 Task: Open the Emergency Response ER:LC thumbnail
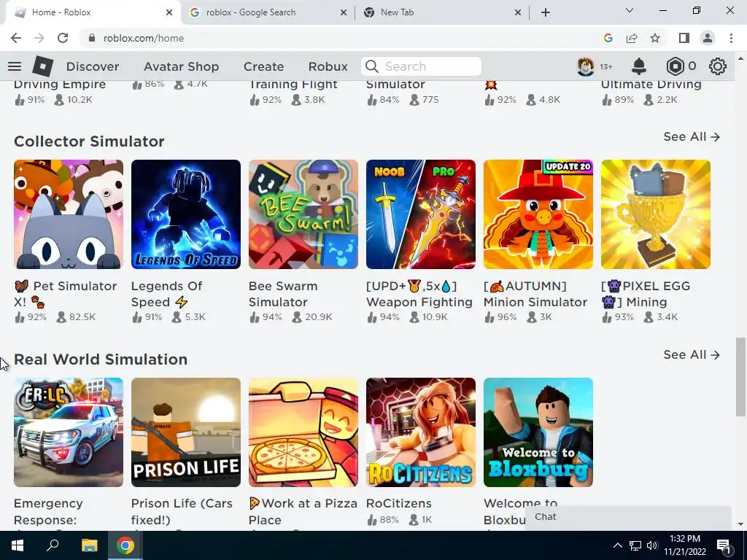click(69, 432)
